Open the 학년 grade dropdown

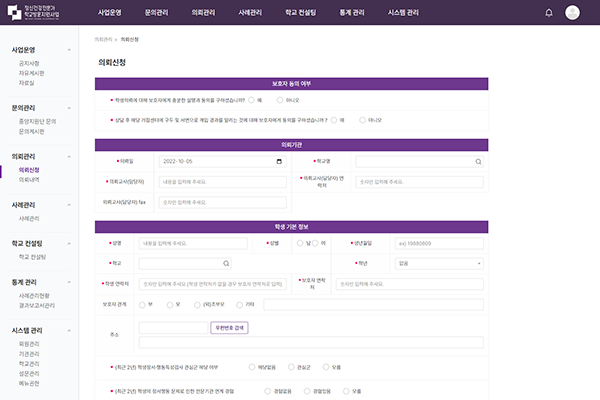439,263
